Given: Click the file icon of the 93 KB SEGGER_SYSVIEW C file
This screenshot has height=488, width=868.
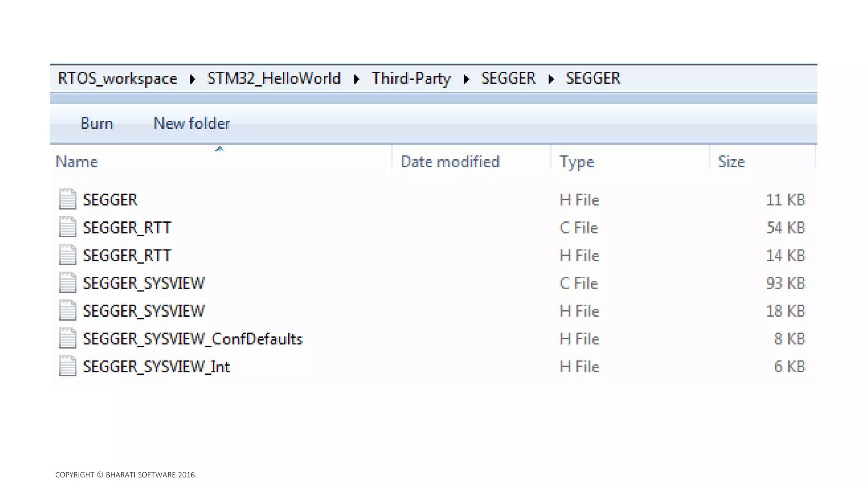Looking at the screenshot, I should pos(67,283).
